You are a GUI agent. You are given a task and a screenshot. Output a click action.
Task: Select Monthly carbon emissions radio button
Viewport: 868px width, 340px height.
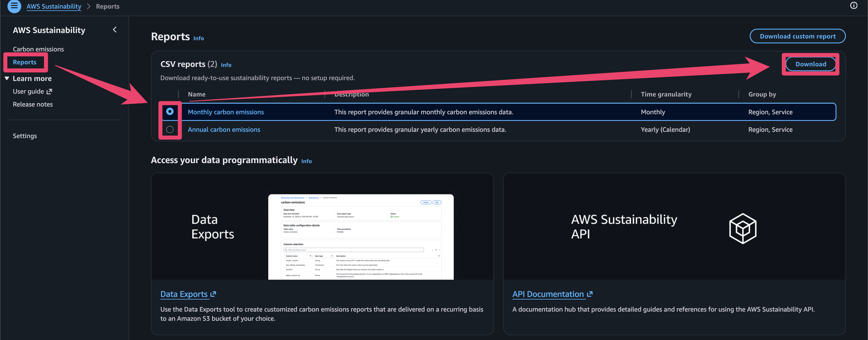(x=170, y=111)
